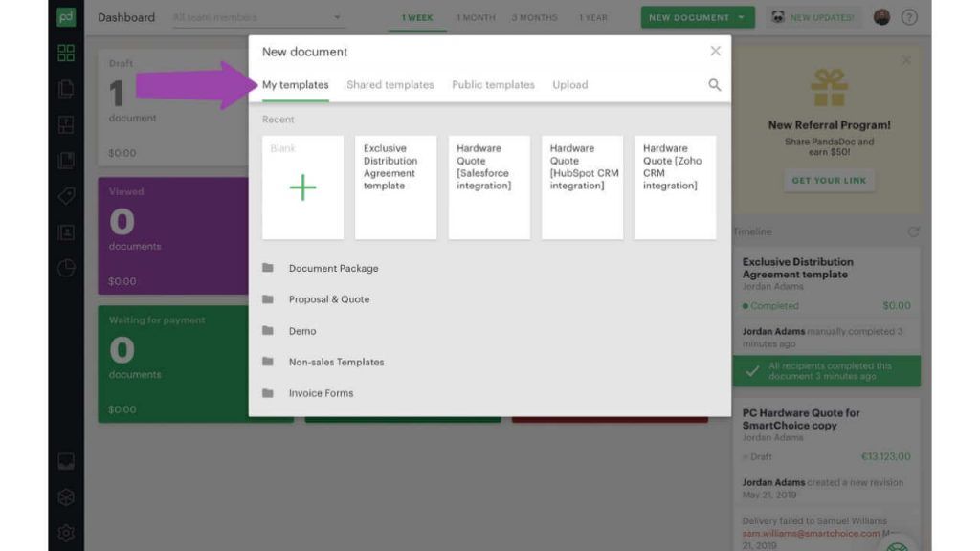Viewport: 980px width, 551px height.
Task: Click the Non-sales Templates folder icon
Action: coord(268,362)
